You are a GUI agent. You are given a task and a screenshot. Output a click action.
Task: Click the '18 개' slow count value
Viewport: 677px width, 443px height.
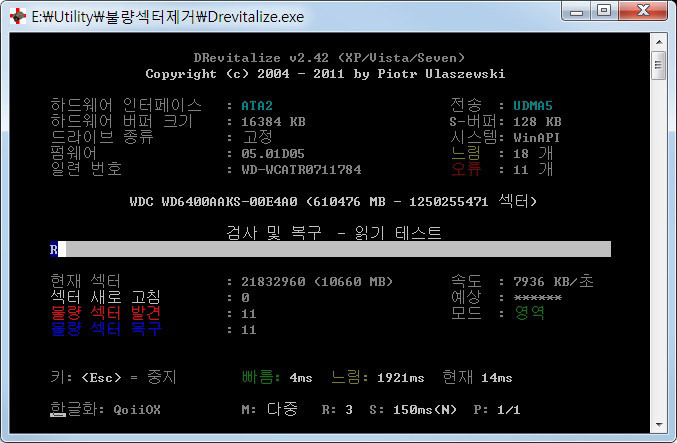pos(533,153)
